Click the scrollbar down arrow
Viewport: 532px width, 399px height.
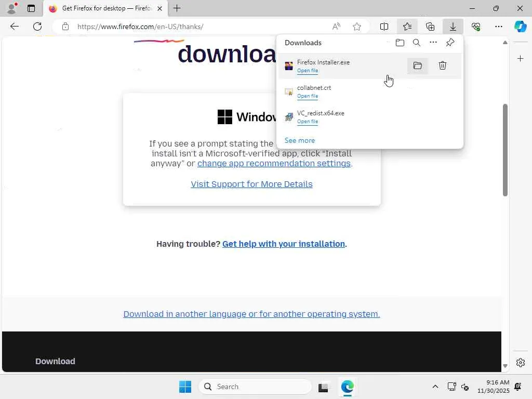click(x=505, y=366)
